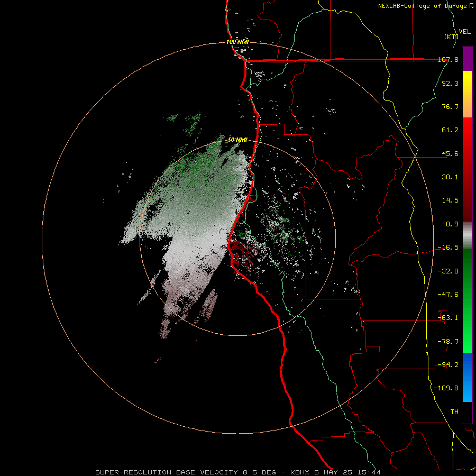The width and height of the screenshot is (476, 476).
Task: Click the 15:44 timestamp
Action: click(x=369, y=472)
